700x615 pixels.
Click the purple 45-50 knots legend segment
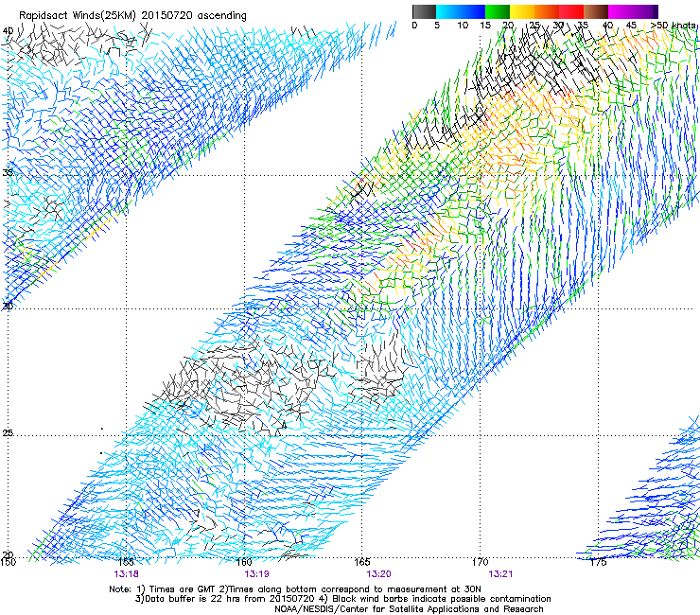tap(645, 11)
